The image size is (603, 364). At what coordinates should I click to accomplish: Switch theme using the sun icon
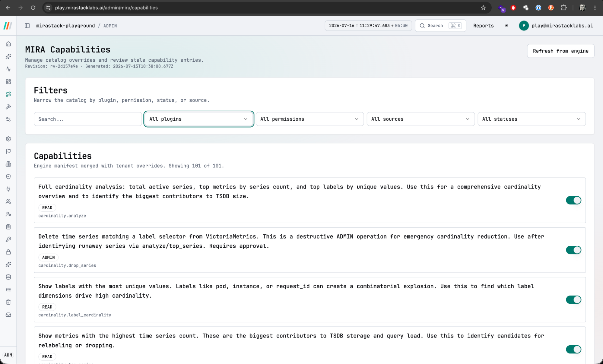pos(506,26)
